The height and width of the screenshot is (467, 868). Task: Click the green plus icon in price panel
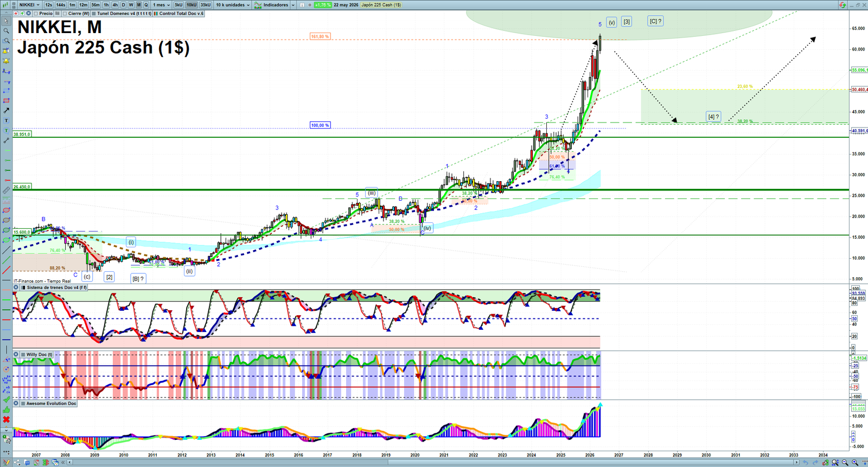22,14
